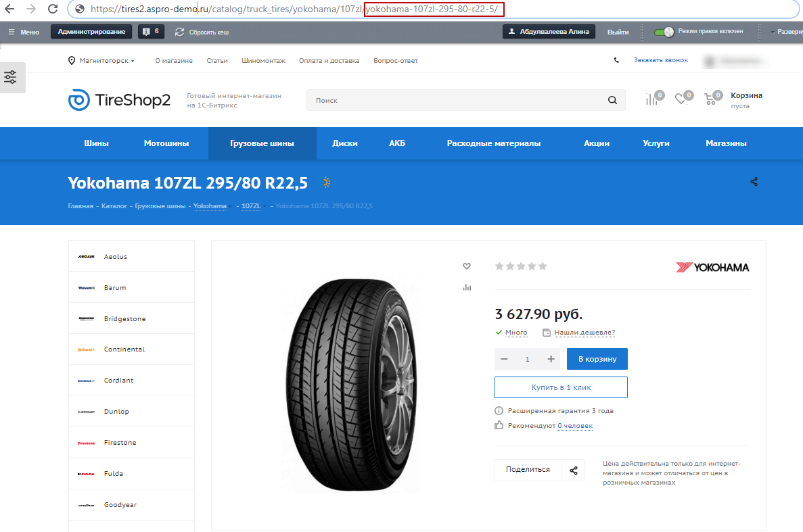
Task: Click the tire product image
Action: (x=350, y=385)
